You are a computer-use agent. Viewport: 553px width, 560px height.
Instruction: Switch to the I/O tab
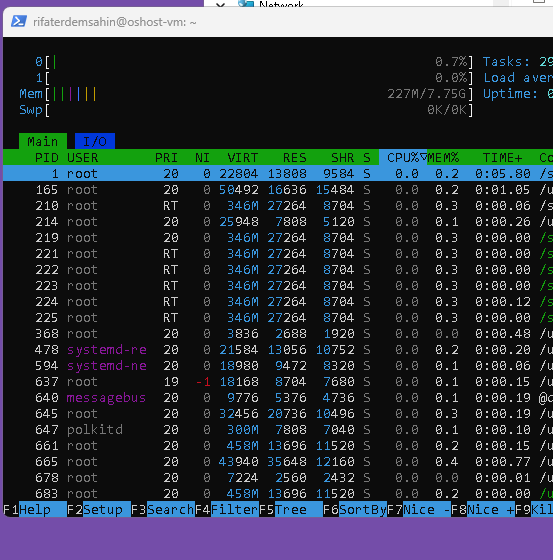(x=95, y=141)
